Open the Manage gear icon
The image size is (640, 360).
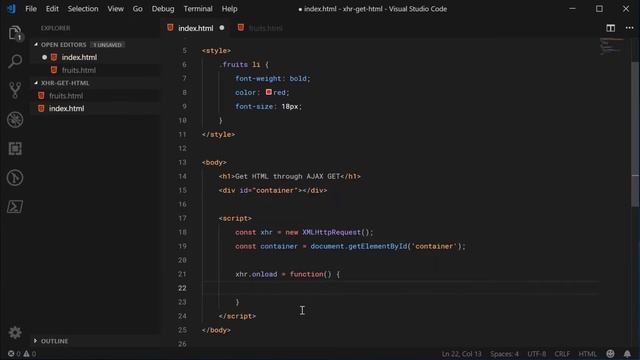[x=15, y=333]
